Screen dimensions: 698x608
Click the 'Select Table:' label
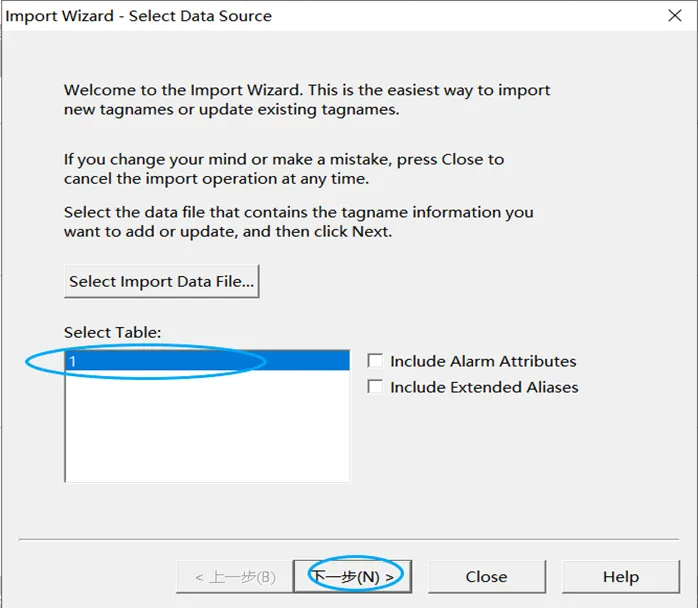(x=112, y=332)
